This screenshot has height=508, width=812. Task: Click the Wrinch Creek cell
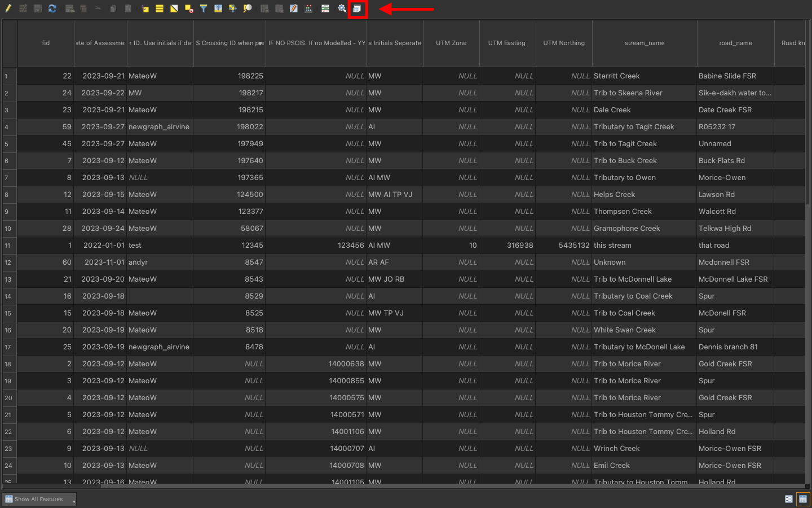tap(645, 449)
